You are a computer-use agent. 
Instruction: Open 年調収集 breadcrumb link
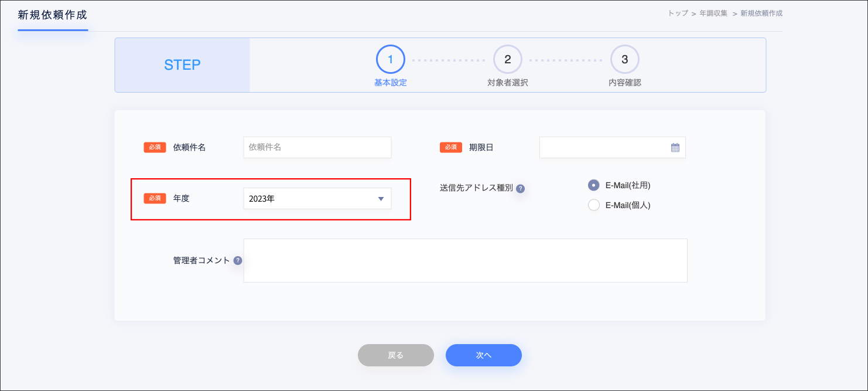click(x=713, y=13)
